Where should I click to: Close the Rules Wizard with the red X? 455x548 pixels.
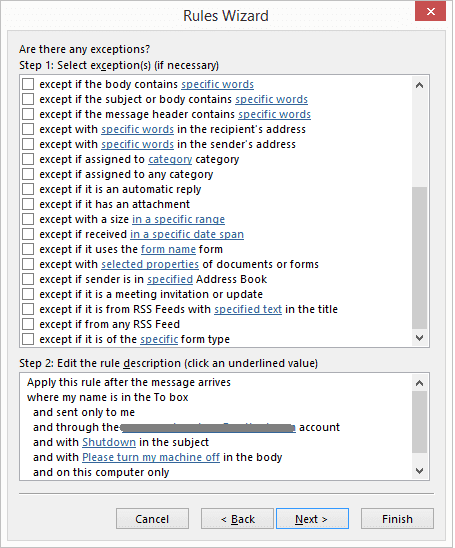pos(431,12)
